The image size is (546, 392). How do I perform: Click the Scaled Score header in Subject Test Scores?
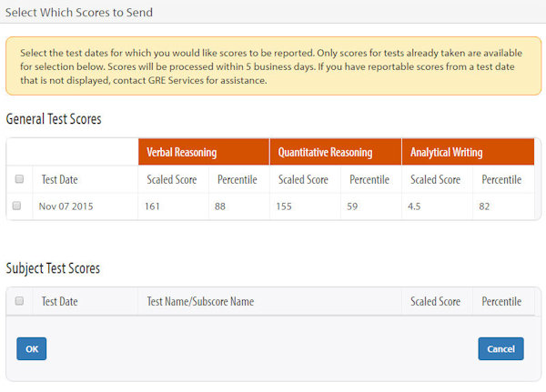click(435, 302)
